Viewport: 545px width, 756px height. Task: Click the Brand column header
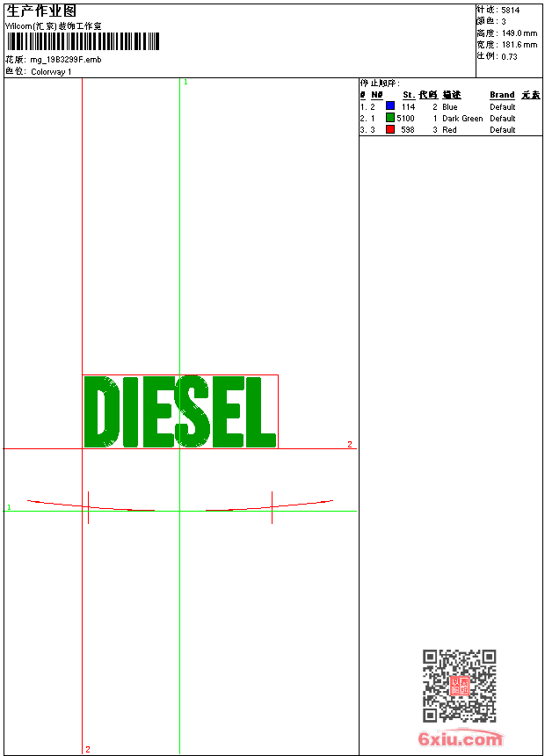pyautogui.click(x=502, y=95)
